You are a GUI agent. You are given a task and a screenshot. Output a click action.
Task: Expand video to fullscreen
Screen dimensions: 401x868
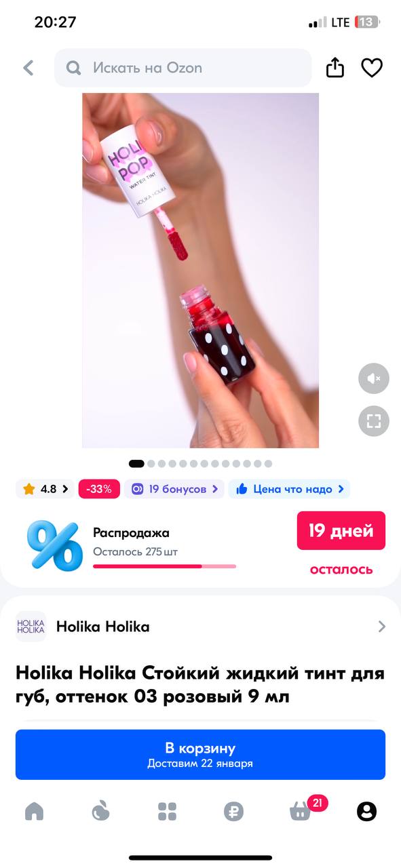click(x=374, y=420)
